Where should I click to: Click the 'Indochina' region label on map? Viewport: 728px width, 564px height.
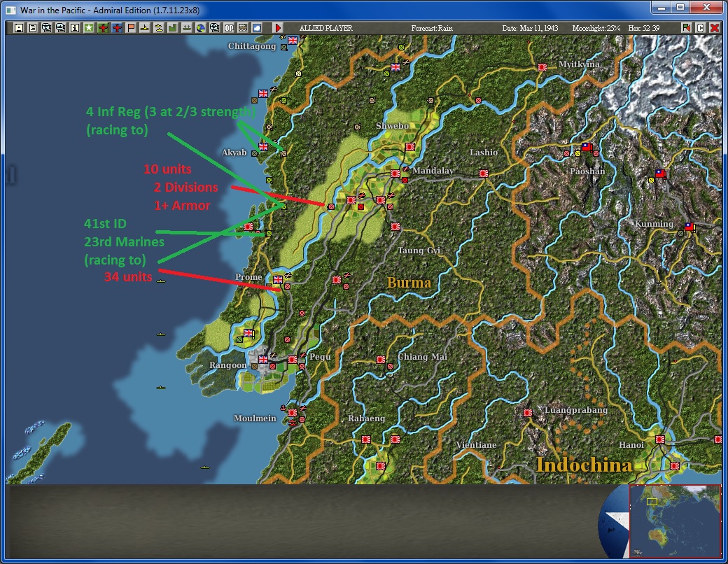click(x=584, y=465)
